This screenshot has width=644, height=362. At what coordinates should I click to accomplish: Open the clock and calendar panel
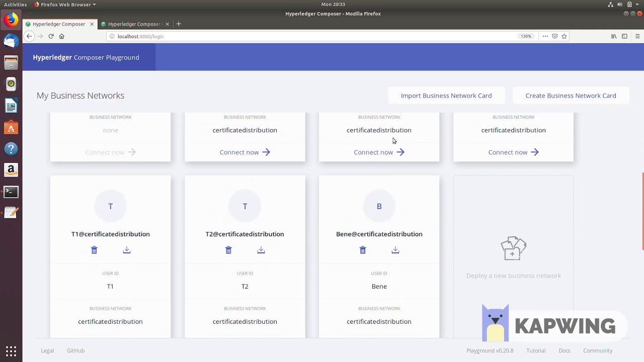pos(333,5)
